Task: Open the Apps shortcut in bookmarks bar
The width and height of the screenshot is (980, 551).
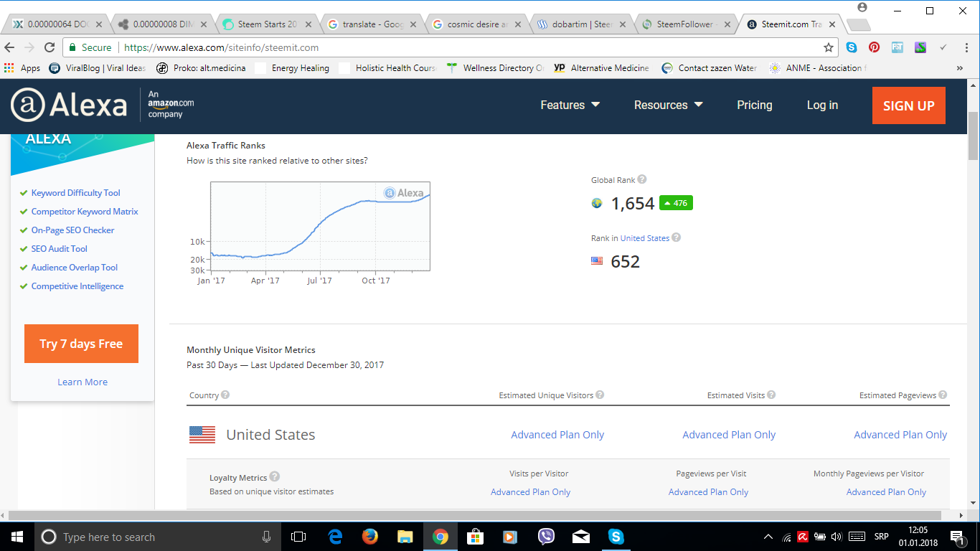Action: [22, 68]
